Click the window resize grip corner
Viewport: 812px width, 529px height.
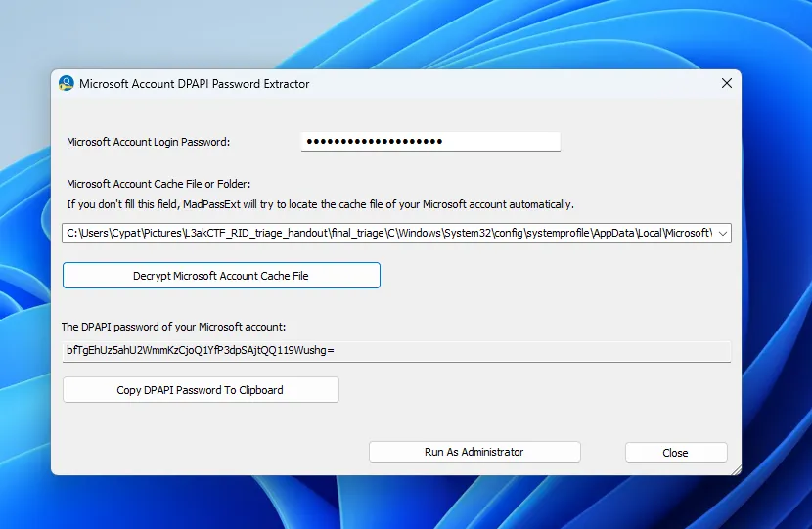click(x=736, y=469)
